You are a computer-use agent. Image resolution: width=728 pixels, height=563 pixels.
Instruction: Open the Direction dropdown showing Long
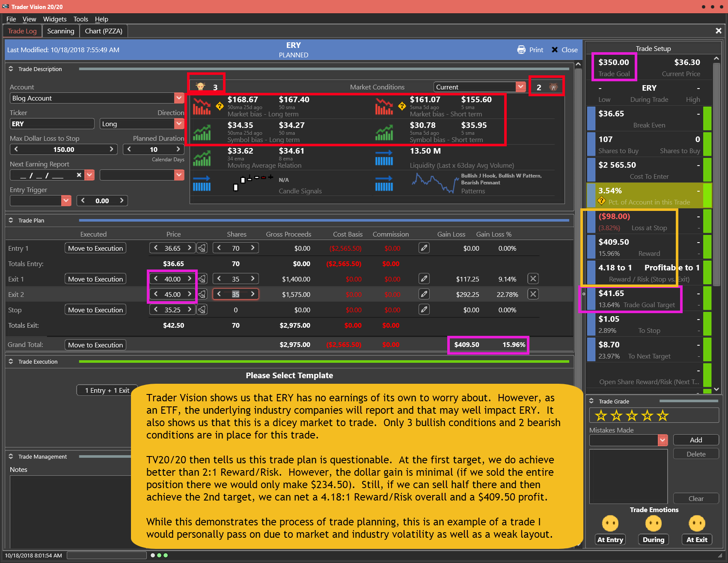179,124
